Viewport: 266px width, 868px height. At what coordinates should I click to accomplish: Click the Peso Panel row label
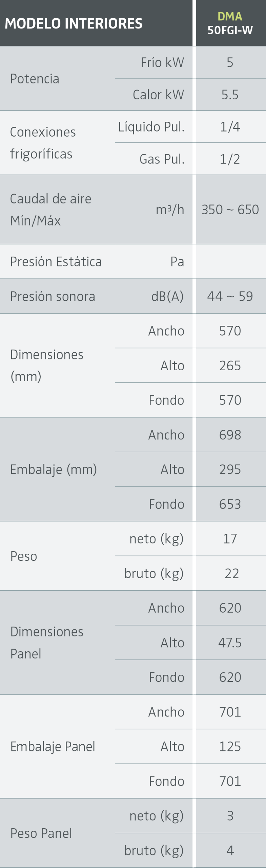coord(41,833)
